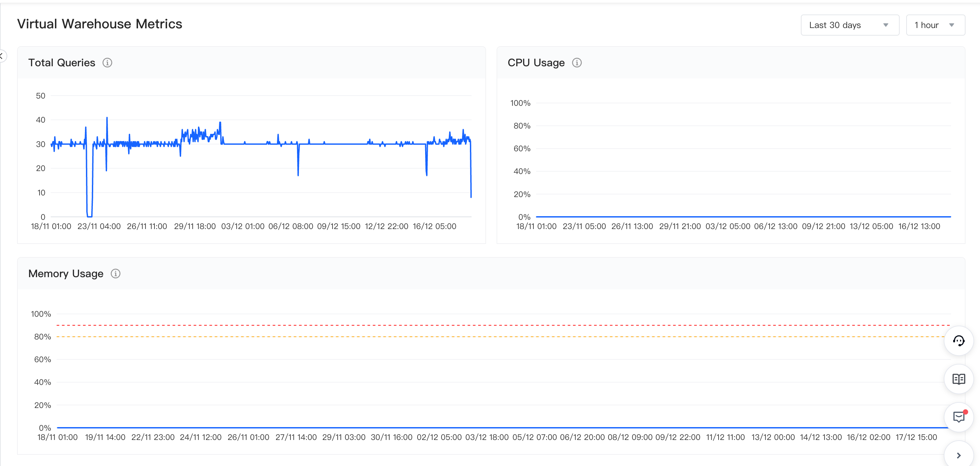This screenshot has height=466, width=980.
Task: Open the 1 hour interval dropdown
Action: point(935,25)
